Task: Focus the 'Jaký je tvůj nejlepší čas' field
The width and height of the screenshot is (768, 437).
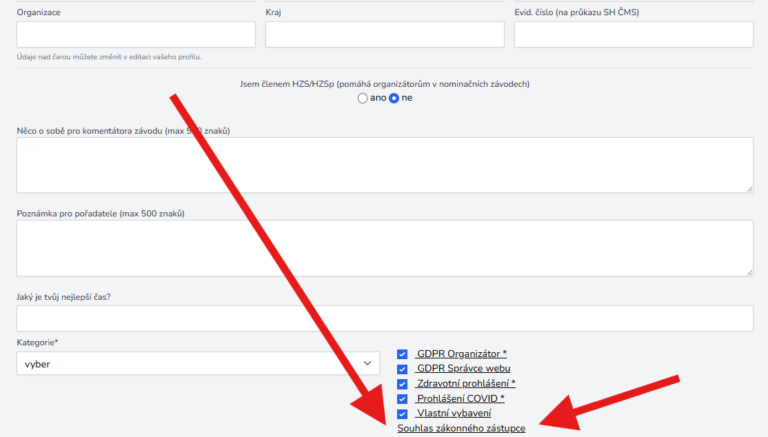Action: (x=384, y=319)
